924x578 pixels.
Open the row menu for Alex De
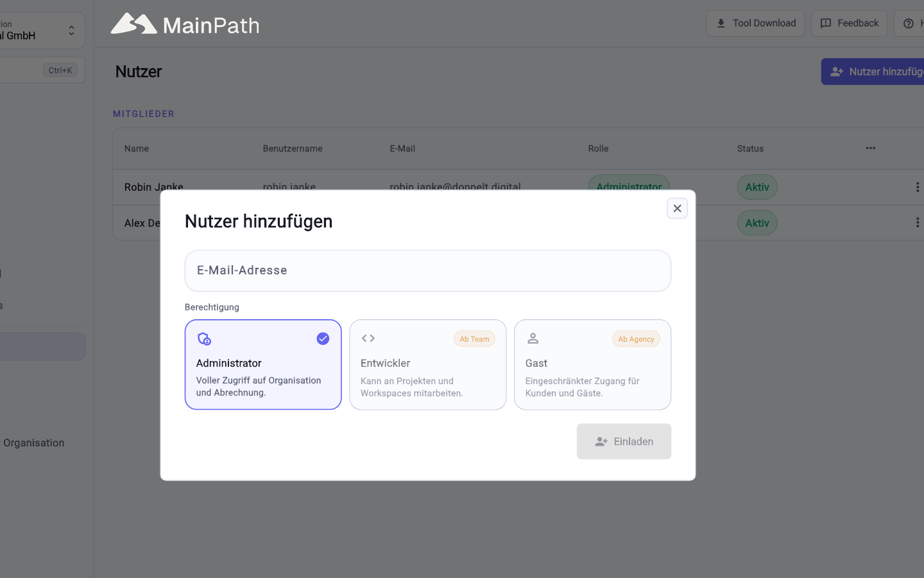pyautogui.click(x=917, y=222)
